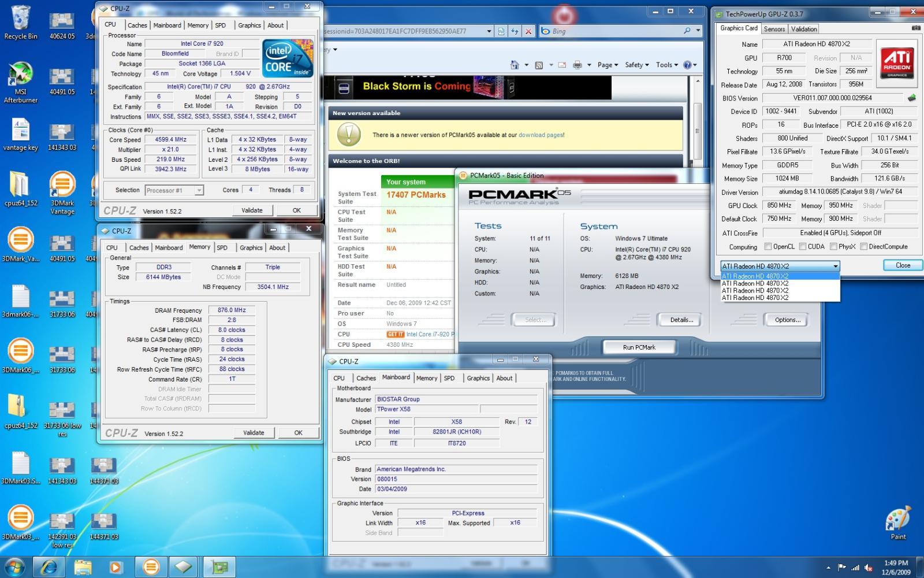Image resolution: width=924 pixels, height=578 pixels.
Task: Switch to Validation tab in GPU-Z
Action: [804, 29]
